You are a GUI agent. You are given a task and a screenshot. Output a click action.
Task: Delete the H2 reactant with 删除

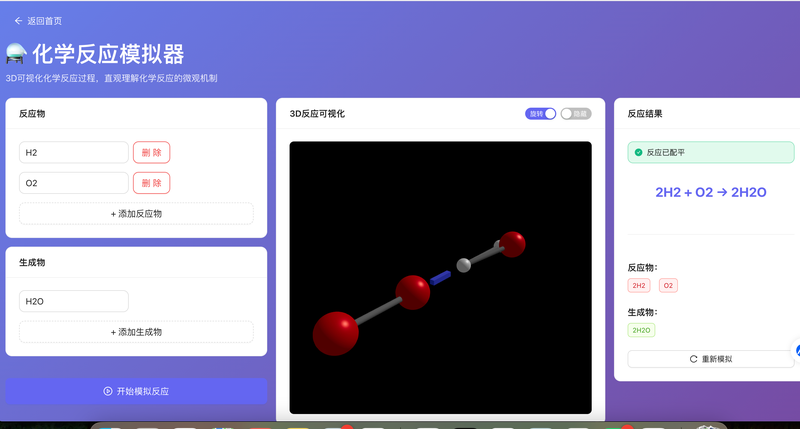pyautogui.click(x=152, y=153)
